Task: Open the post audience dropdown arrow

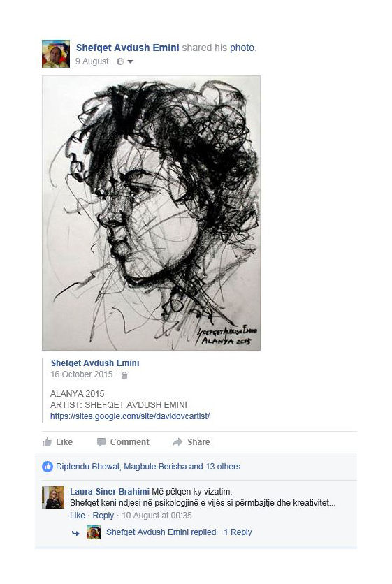Action: (130, 62)
